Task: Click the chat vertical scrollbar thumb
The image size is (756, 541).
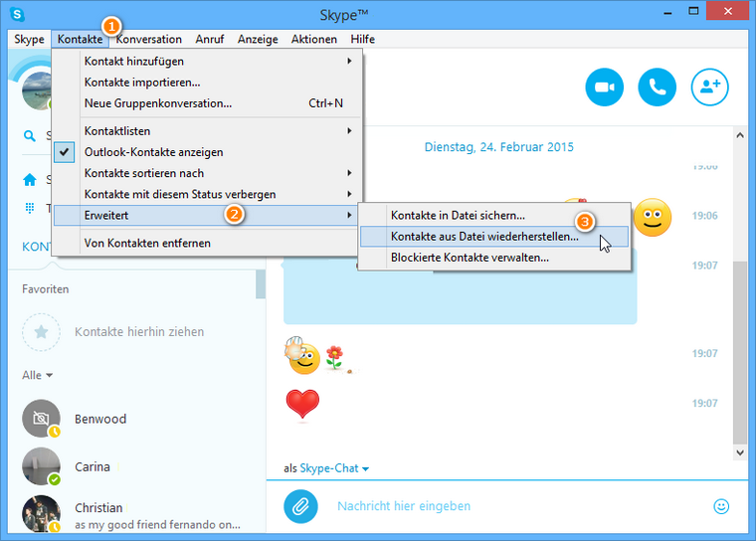Action: [740, 352]
